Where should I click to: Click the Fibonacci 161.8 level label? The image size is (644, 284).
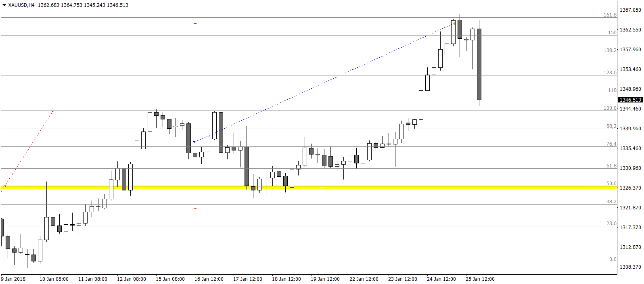click(x=610, y=15)
